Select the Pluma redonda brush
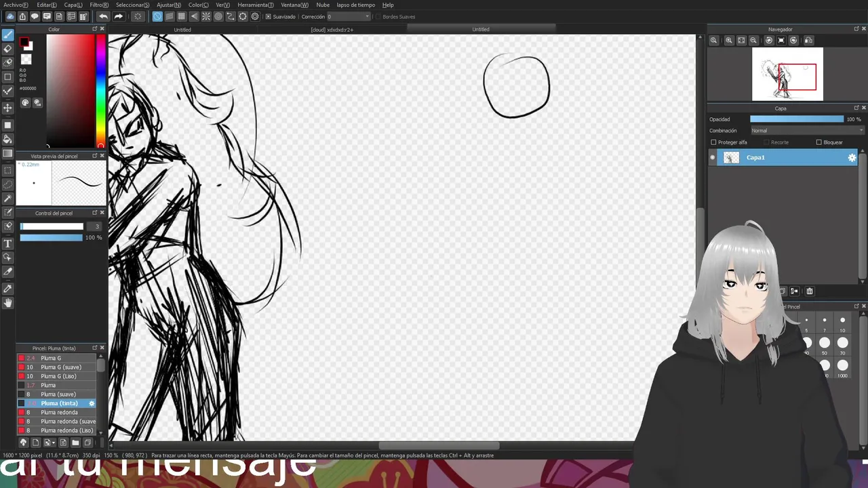Screen dimensions: 868x488 56,412
